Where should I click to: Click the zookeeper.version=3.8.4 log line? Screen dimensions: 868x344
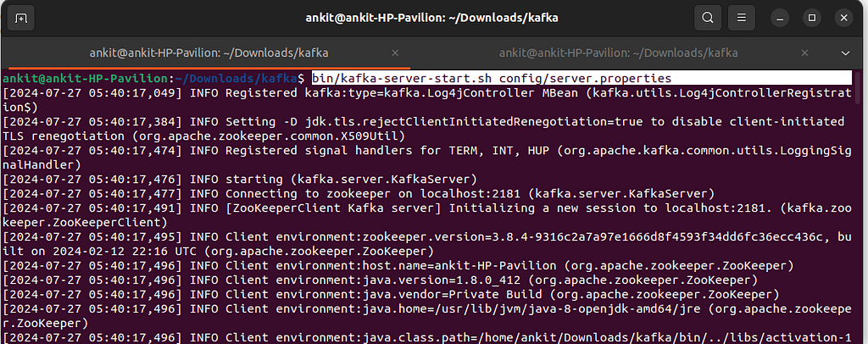pyautogui.click(x=427, y=244)
